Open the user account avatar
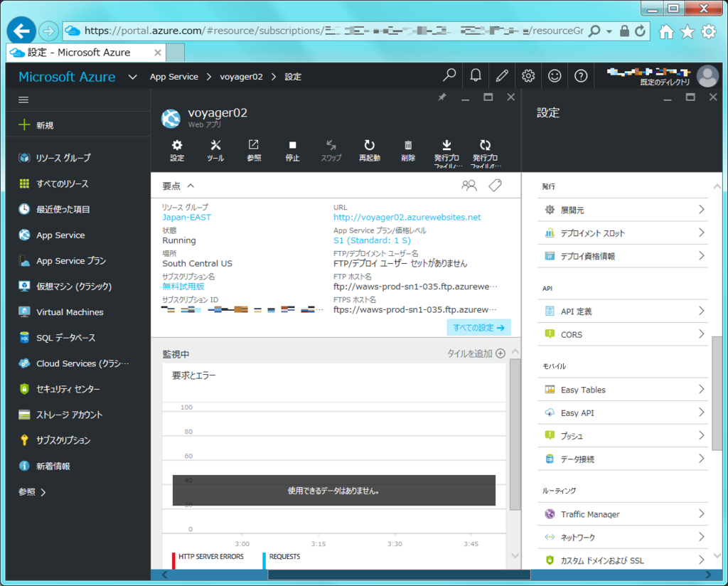 click(x=707, y=76)
